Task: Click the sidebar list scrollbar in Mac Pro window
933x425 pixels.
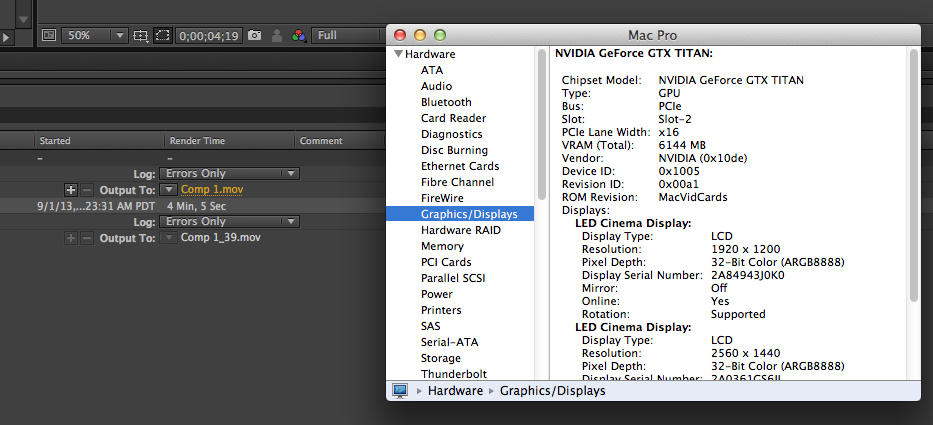Action: coord(541,124)
